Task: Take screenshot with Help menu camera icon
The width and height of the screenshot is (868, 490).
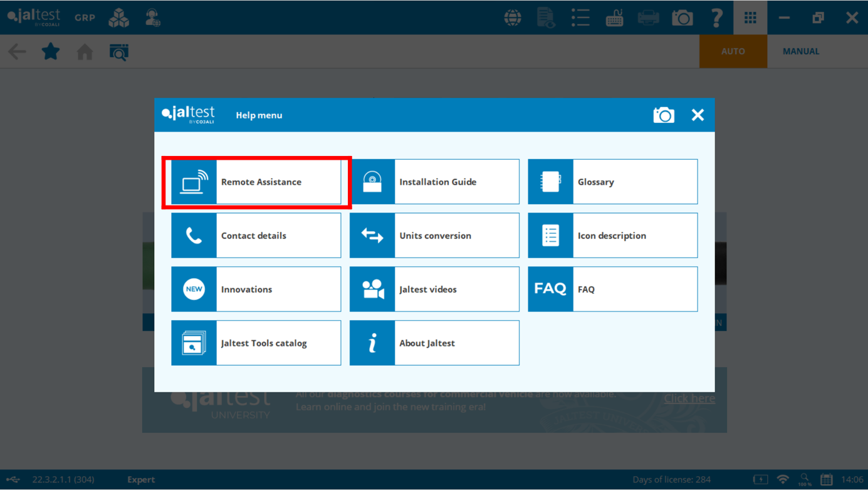Action: pos(664,115)
